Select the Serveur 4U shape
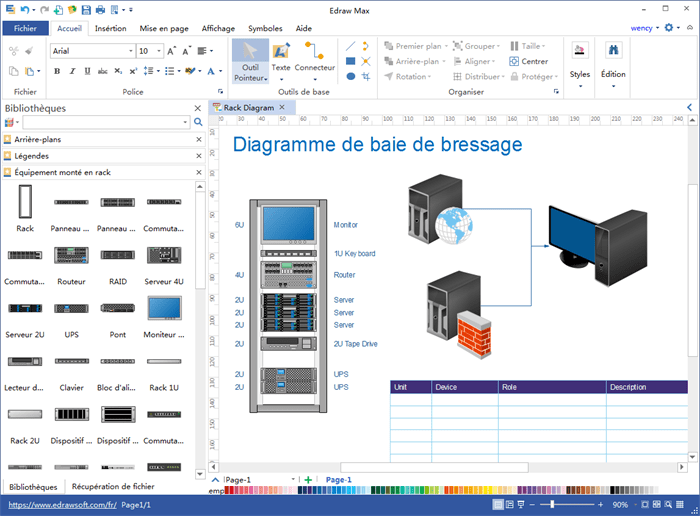 tap(164, 255)
